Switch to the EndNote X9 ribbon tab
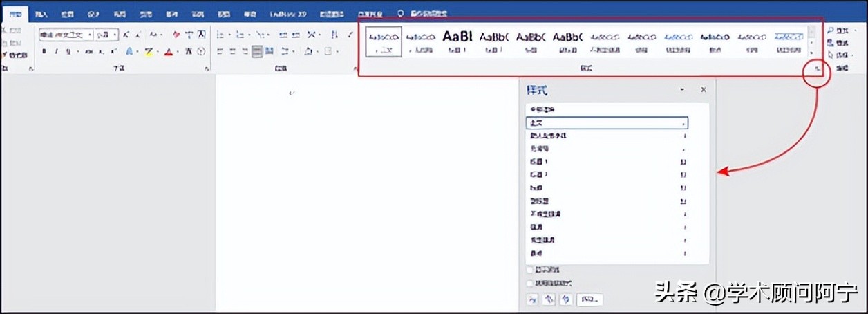 coord(288,13)
